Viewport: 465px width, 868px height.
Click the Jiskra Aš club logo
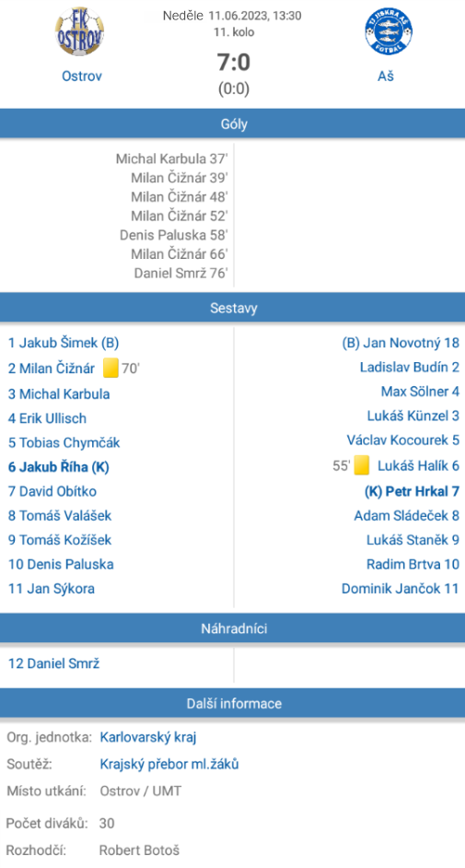[388, 31]
